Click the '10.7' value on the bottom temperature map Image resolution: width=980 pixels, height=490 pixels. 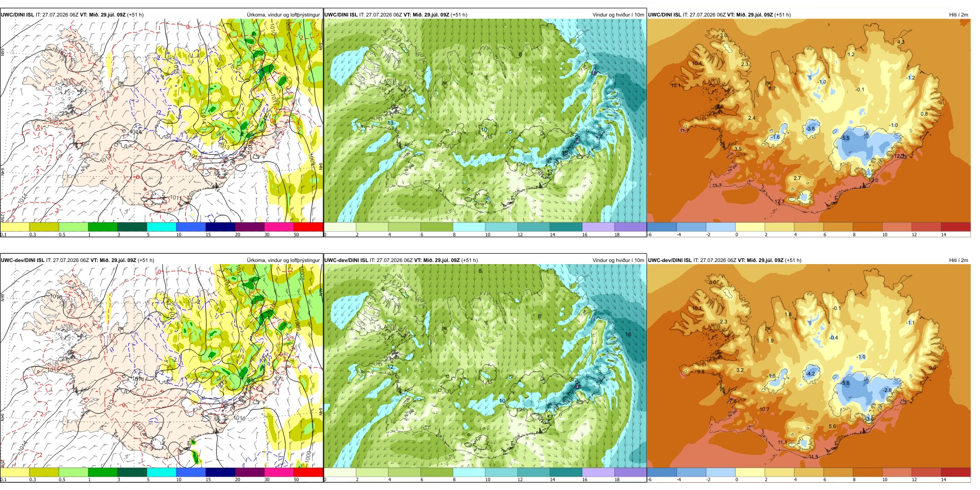(x=764, y=410)
